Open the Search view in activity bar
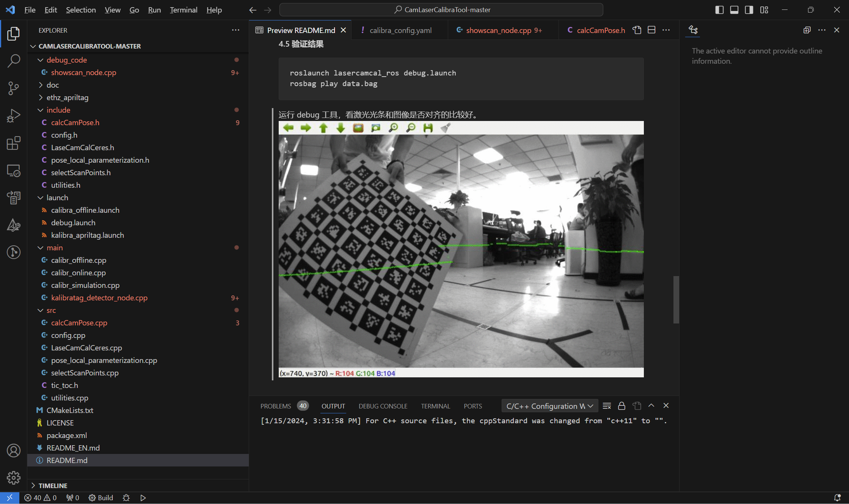 point(14,61)
